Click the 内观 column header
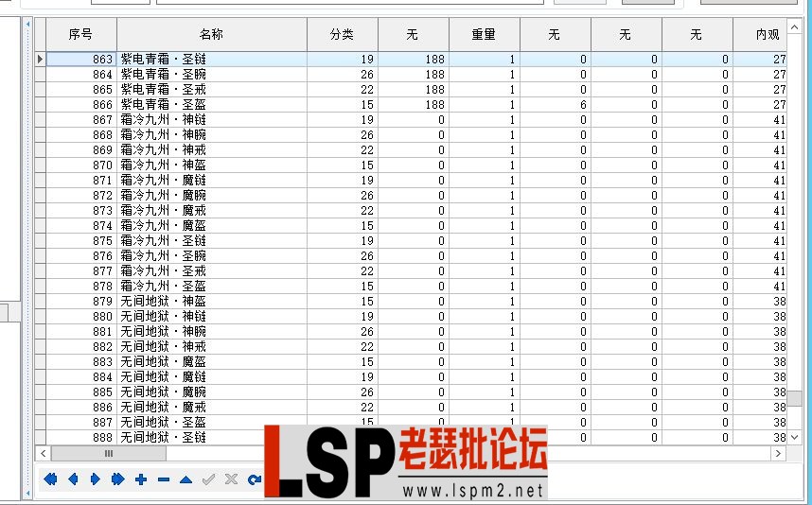The width and height of the screenshot is (812, 505). coord(760,35)
